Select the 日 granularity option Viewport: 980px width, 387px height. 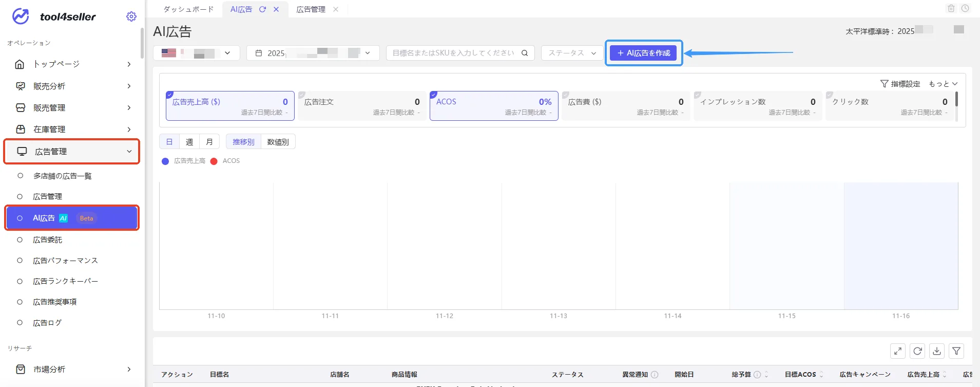pyautogui.click(x=169, y=142)
